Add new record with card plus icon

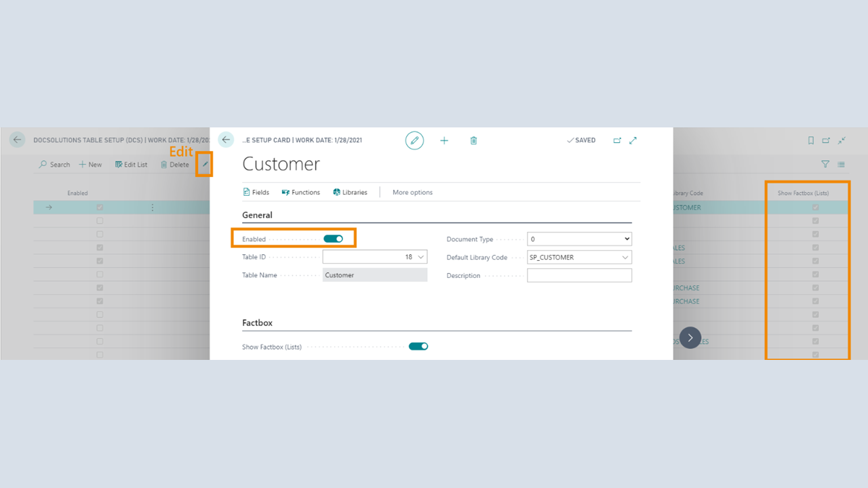[x=444, y=140]
